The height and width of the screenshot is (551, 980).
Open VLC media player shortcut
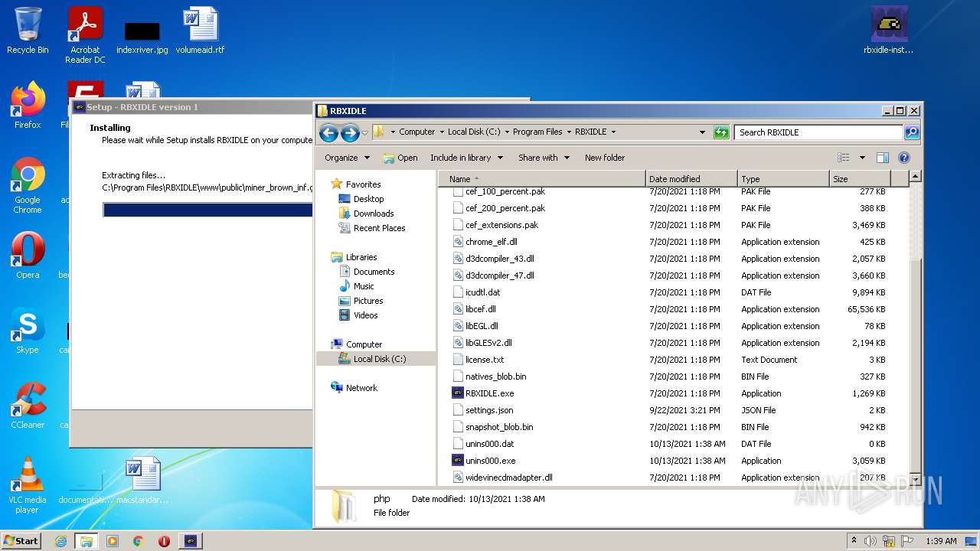pyautogui.click(x=28, y=485)
